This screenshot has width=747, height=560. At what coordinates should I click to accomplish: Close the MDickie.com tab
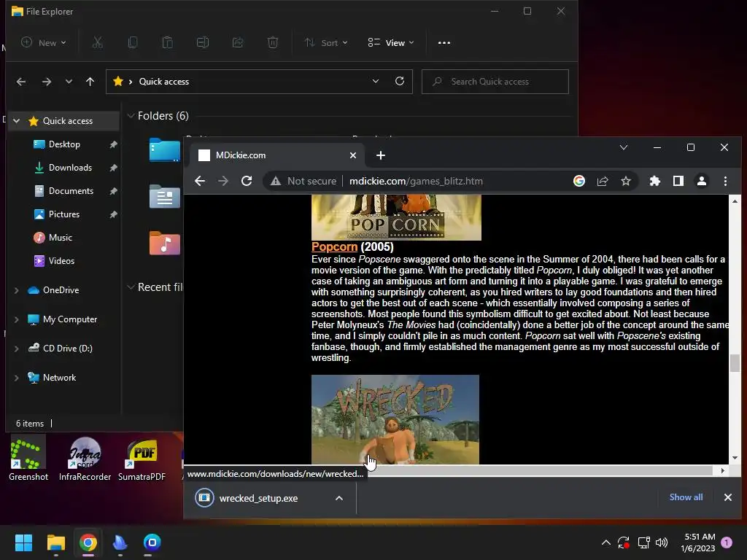(x=353, y=155)
